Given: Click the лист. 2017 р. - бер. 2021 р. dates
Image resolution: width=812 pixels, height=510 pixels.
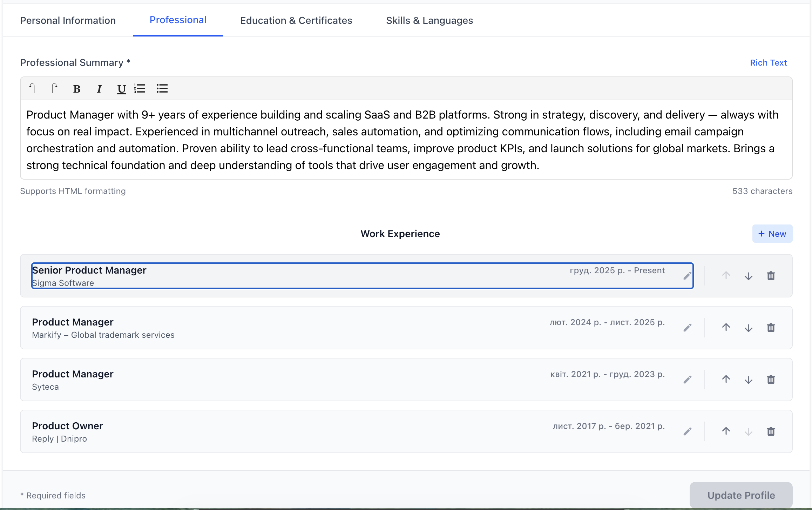Looking at the screenshot, I should pyautogui.click(x=609, y=426).
